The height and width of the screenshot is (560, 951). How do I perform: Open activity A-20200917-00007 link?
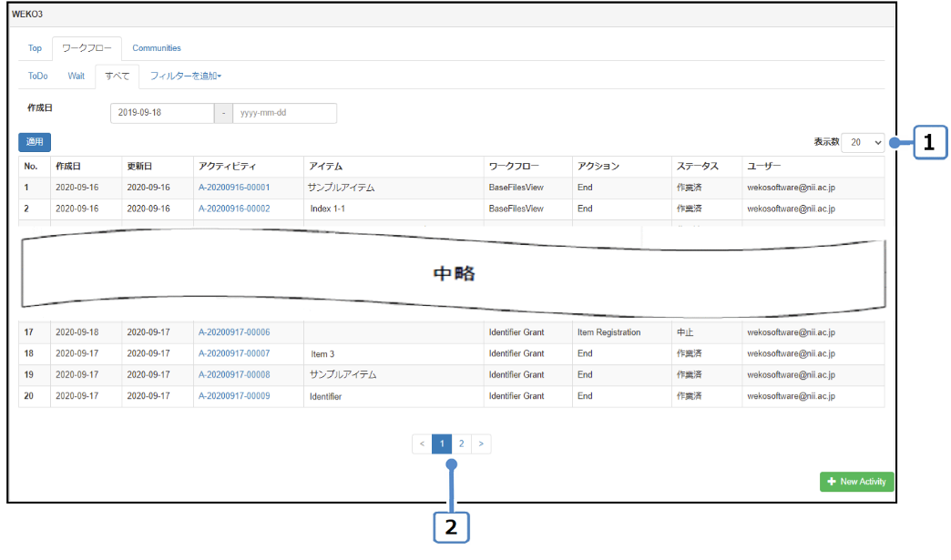click(x=234, y=353)
